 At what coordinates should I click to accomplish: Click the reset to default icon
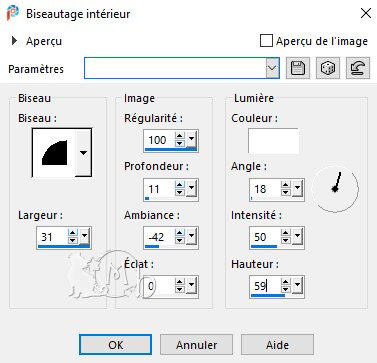(358, 68)
